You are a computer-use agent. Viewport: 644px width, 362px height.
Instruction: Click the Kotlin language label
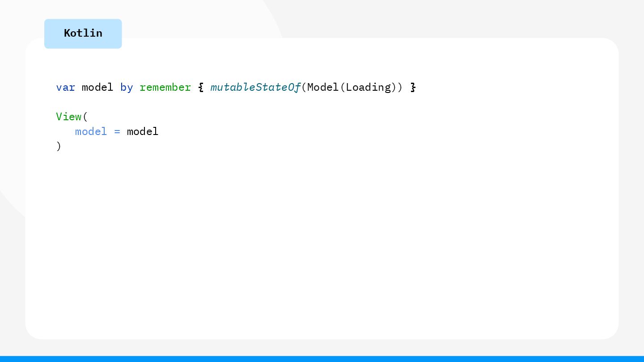(x=83, y=34)
